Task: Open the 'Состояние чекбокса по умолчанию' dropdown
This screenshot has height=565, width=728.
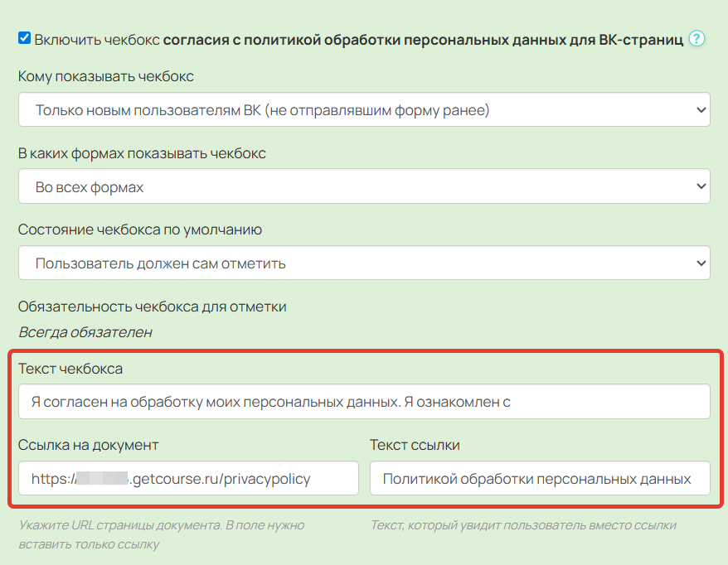Action: click(365, 263)
